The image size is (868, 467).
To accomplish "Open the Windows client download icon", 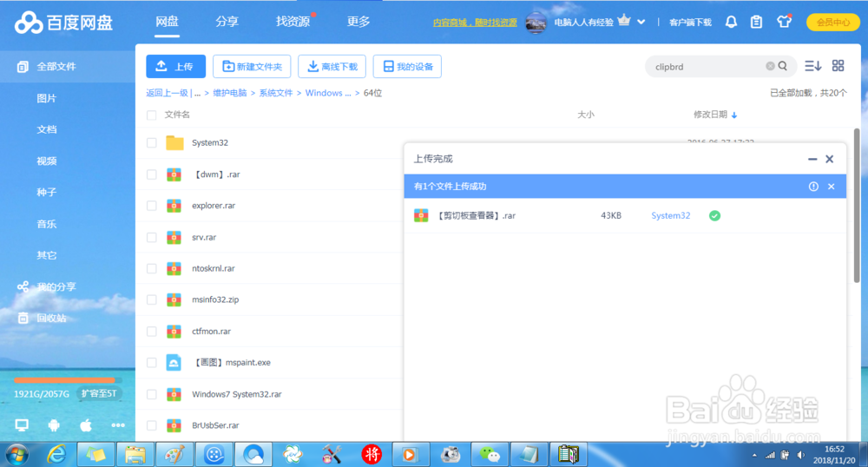I will click(22, 425).
